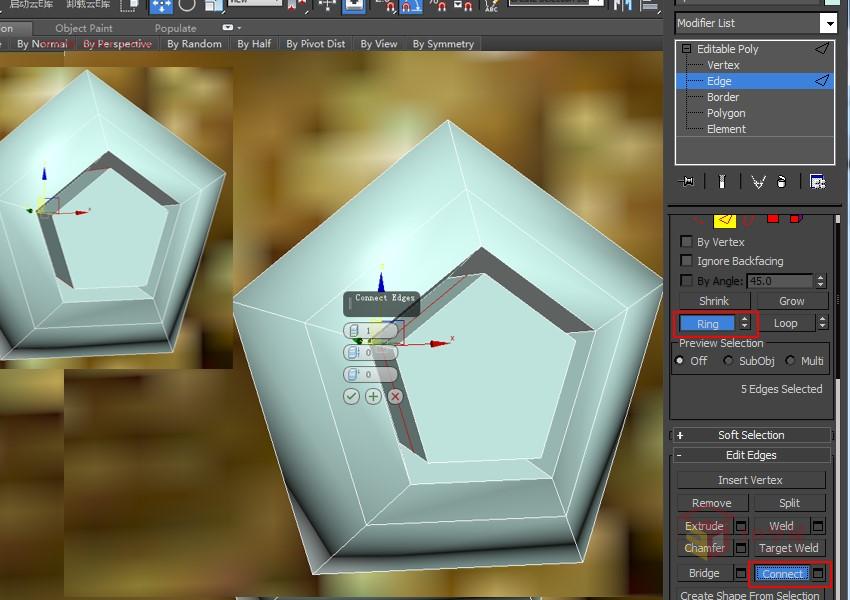The height and width of the screenshot is (600, 850).
Task: Confirm Connect Edges with the checkmark icon
Action: pos(351,396)
